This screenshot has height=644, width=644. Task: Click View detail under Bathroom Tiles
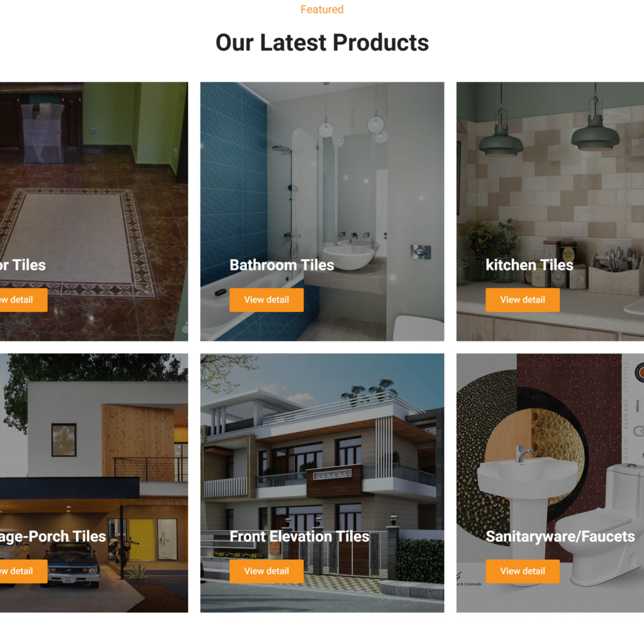click(x=266, y=300)
